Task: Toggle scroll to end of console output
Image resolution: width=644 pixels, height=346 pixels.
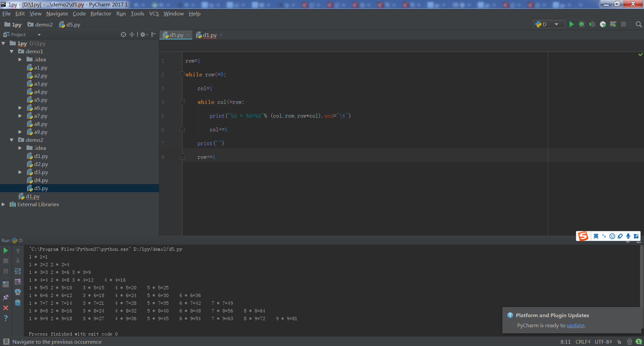Action: click(x=18, y=282)
